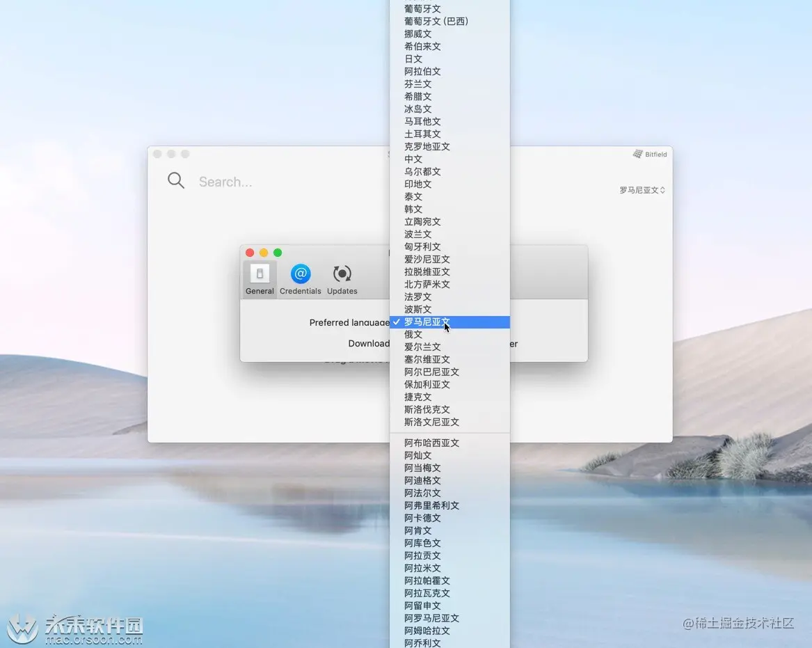
Task: Open the General preferences tab
Action: pos(260,279)
